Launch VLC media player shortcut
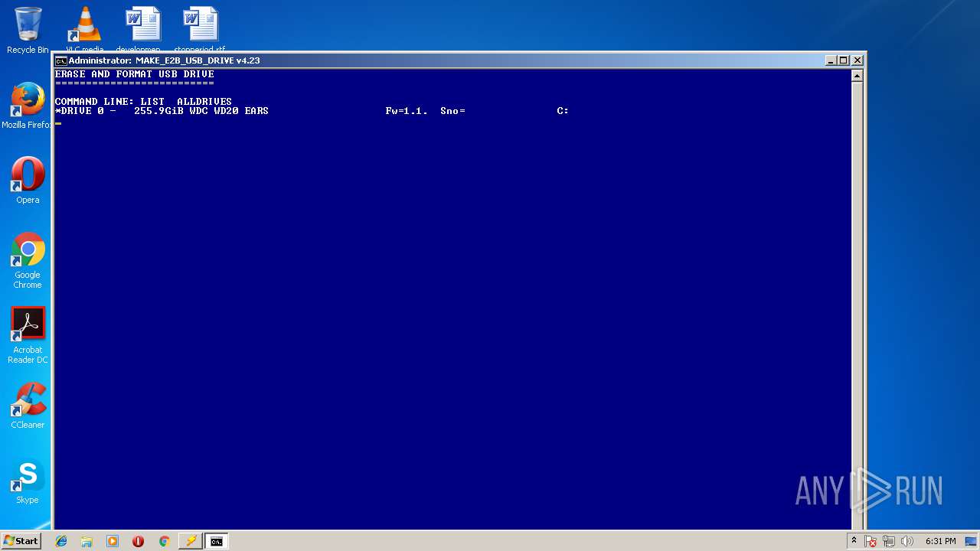This screenshot has width=980, height=551. click(84, 30)
